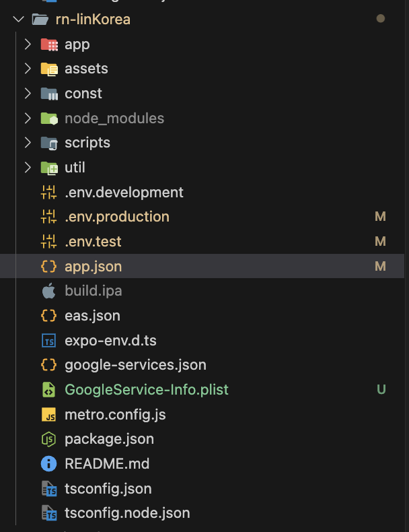The image size is (409, 532).
Task: Expand the util folder chevron
Action: point(28,168)
